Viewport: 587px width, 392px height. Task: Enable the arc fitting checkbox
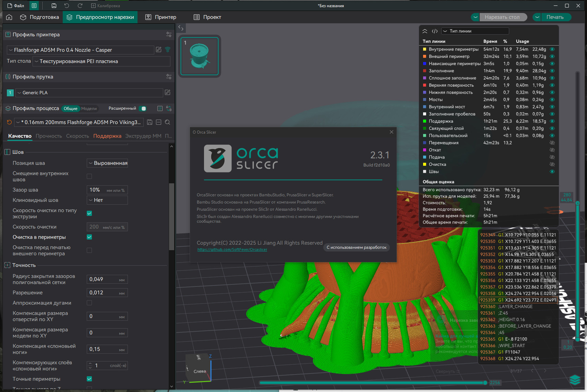pos(89,303)
